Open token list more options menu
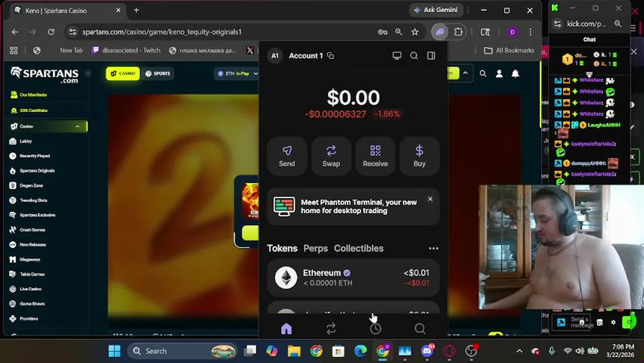 pos(433,249)
